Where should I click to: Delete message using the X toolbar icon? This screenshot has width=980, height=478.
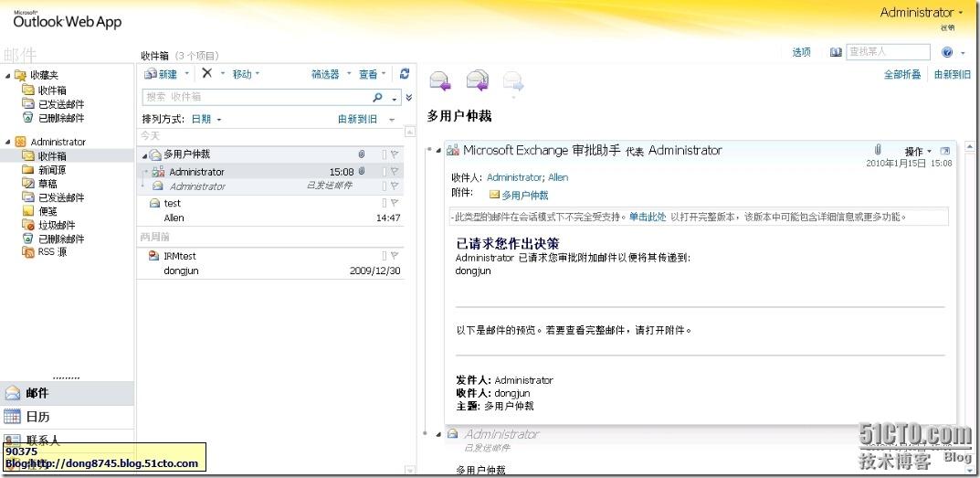click(207, 73)
